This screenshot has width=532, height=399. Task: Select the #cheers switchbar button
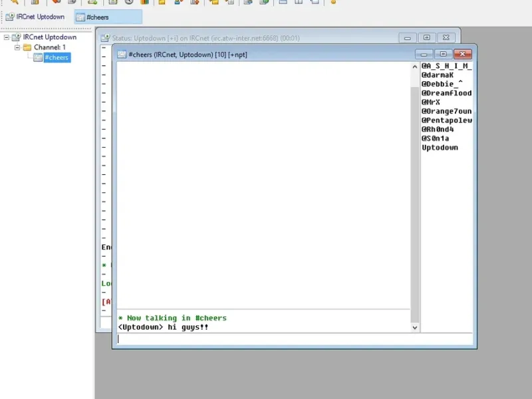[x=108, y=17]
